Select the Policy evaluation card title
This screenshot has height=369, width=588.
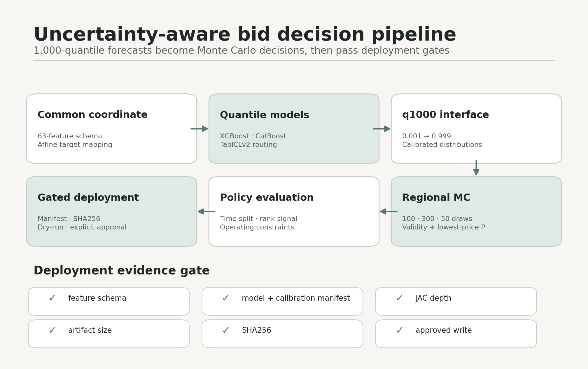(x=267, y=198)
